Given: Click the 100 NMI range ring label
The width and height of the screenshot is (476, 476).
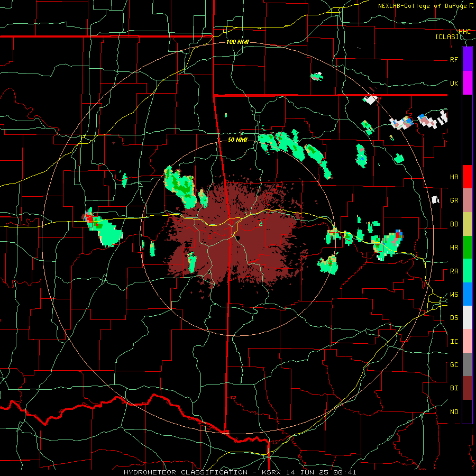Looking at the screenshot, I should click(x=237, y=42).
